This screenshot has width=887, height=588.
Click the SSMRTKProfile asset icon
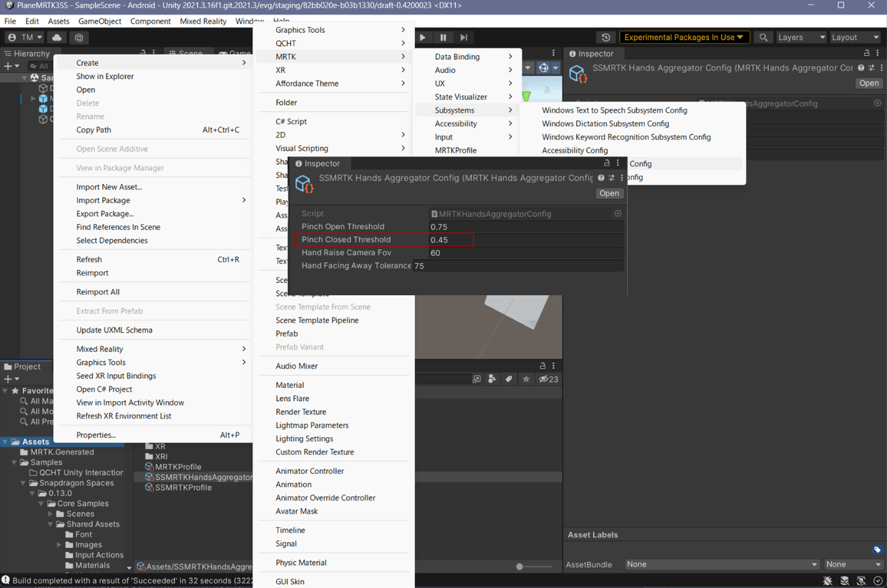(x=150, y=487)
